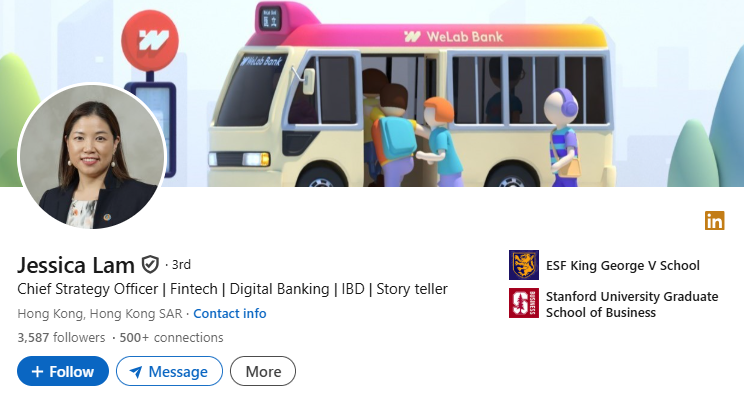Image resolution: width=744 pixels, height=404 pixels.
Task: Click the paper plane icon in Message
Action: click(x=136, y=372)
